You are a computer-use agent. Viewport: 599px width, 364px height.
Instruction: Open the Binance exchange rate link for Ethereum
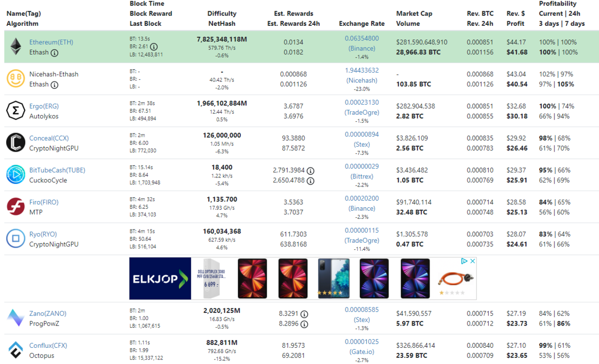362,49
